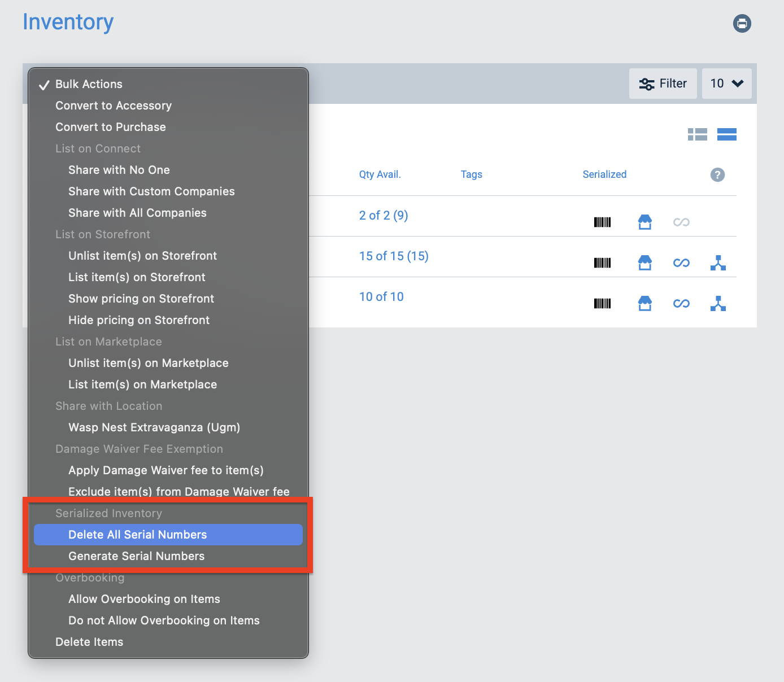Image resolution: width=784 pixels, height=682 pixels.
Task: Expand the Filter options
Action: pyautogui.click(x=663, y=83)
